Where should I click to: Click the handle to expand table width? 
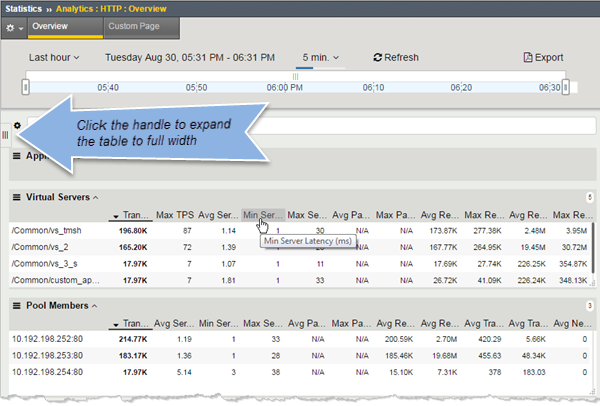click(x=5, y=133)
